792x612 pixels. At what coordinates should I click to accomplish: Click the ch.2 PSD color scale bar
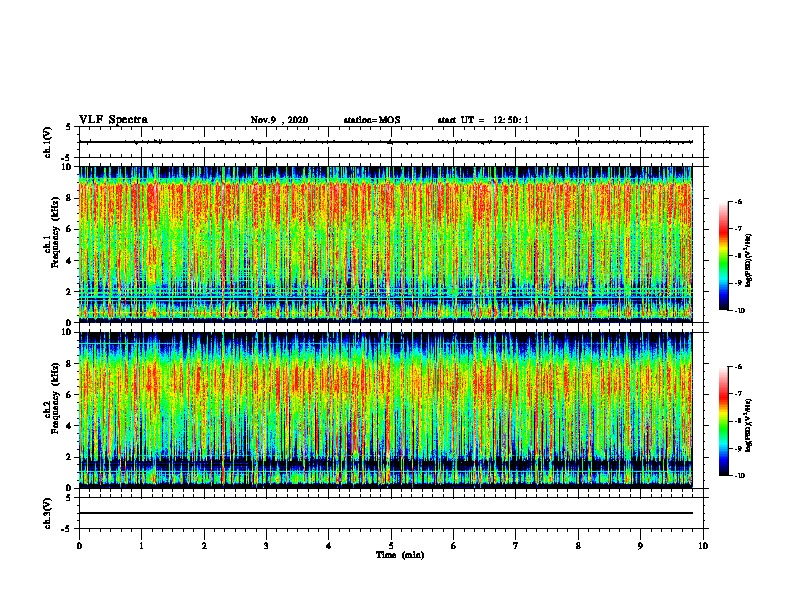pyautogui.click(x=724, y=421)
